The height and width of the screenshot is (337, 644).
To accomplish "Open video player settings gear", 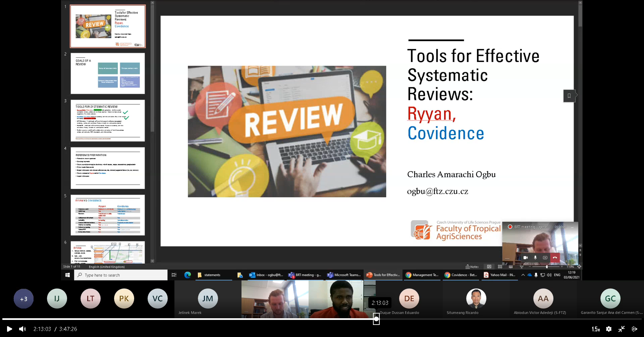I will tap(609, 329).
